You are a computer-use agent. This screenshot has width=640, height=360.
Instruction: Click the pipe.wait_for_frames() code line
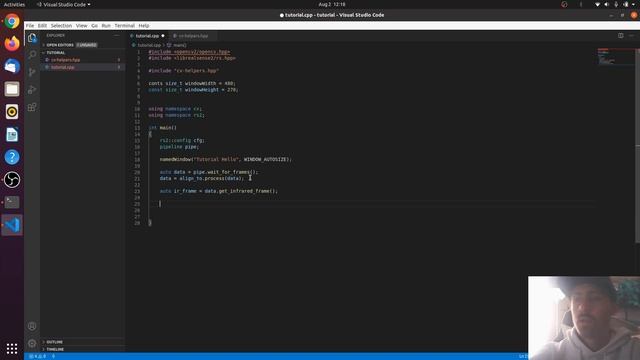click(209, 172)
